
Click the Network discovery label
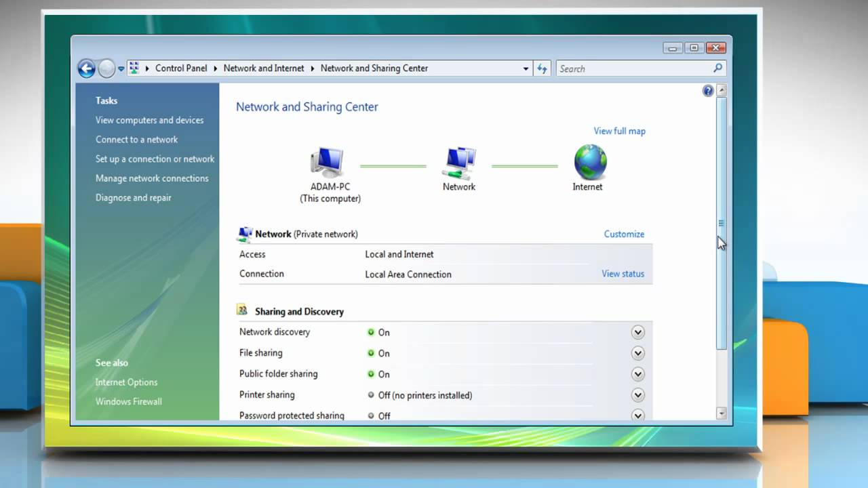pos(275,332)
